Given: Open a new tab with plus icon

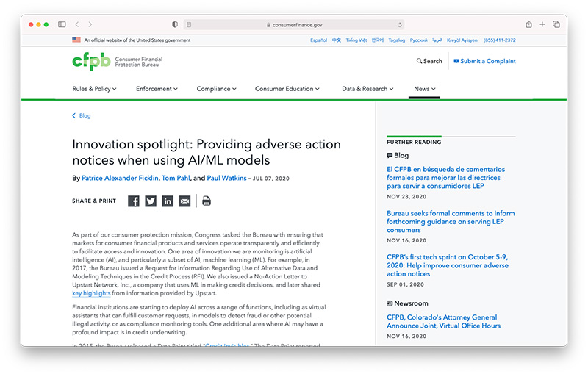Looking at the screenshot, I should [542, 24].
